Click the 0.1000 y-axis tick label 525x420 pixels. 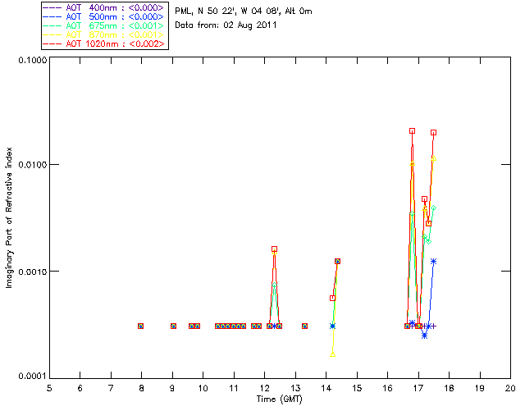pyautogui.click(x=32, y=60)
